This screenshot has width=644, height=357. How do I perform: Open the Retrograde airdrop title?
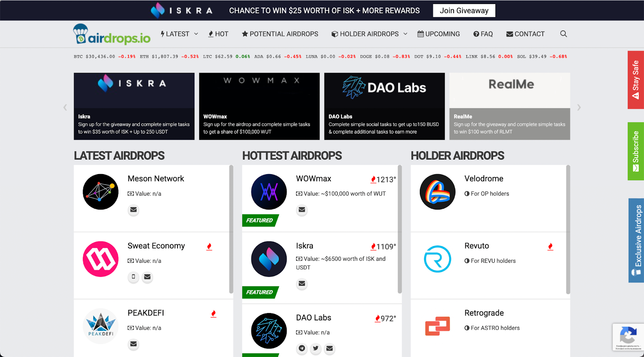[x=484, y=313]
